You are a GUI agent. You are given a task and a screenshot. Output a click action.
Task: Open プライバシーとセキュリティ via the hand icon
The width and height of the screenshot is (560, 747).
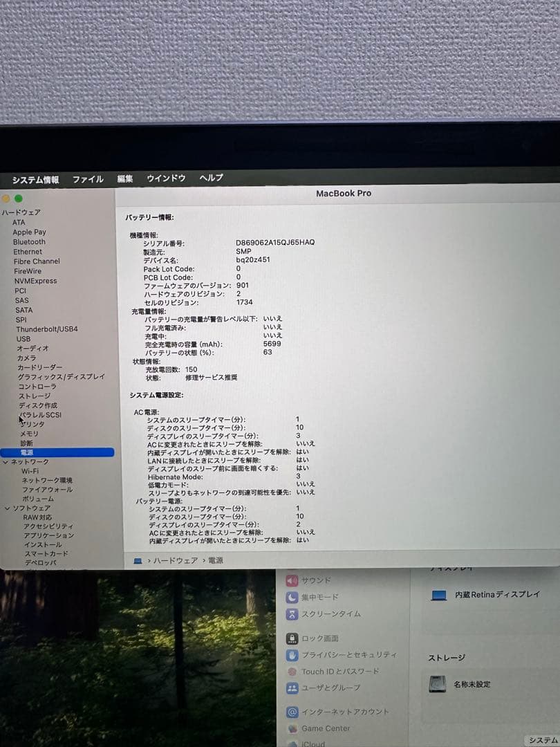292,654
